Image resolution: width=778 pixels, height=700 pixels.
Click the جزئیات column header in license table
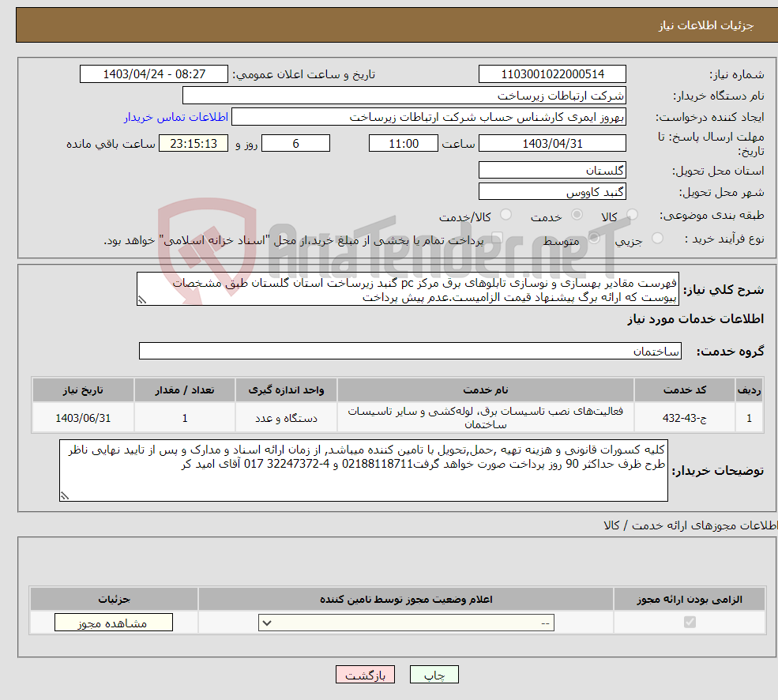[x=114, y=599]
